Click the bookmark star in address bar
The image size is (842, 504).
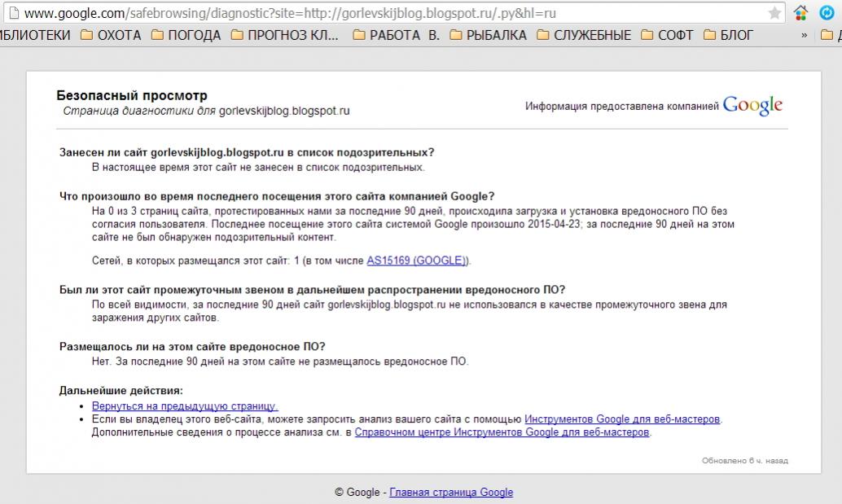click(774, 13)
